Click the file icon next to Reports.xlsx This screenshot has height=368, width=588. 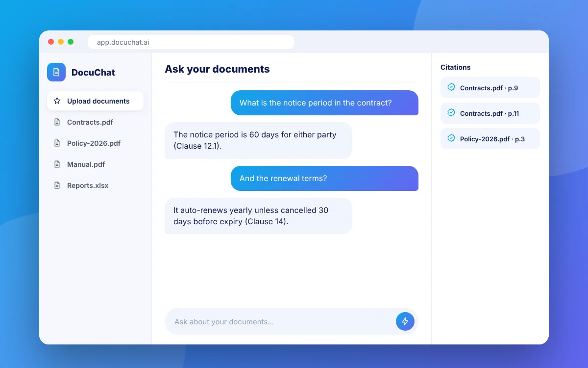tap(57, 185)
